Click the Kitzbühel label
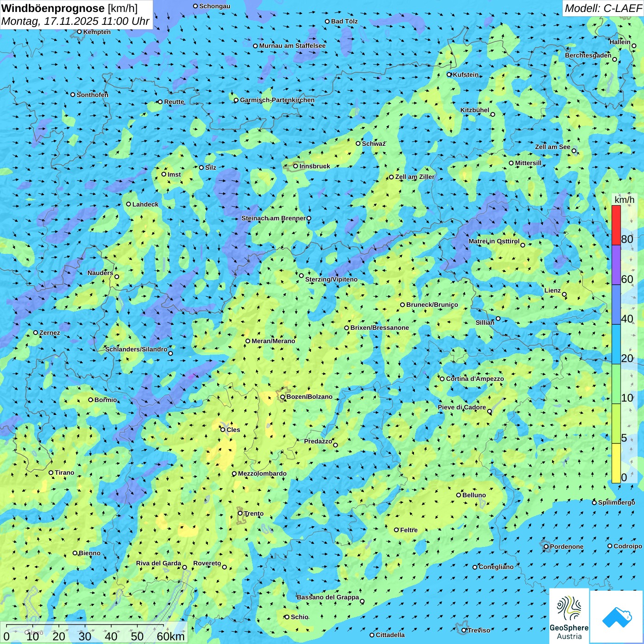 tap(475, 110)
